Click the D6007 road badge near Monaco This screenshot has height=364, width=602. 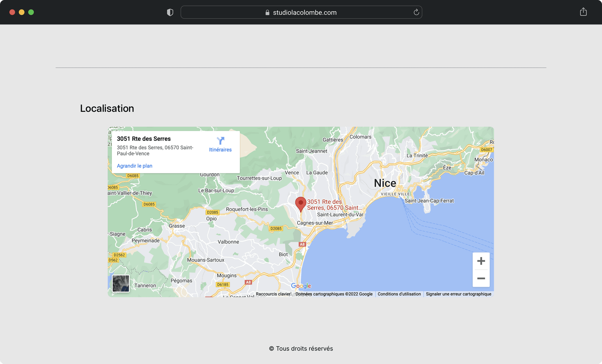click(x=486, y=150)
